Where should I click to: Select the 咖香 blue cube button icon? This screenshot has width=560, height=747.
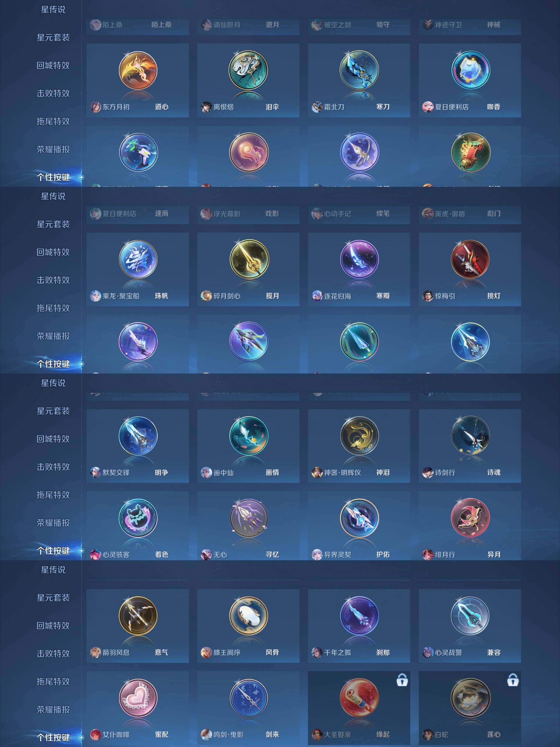coord(470,70)
